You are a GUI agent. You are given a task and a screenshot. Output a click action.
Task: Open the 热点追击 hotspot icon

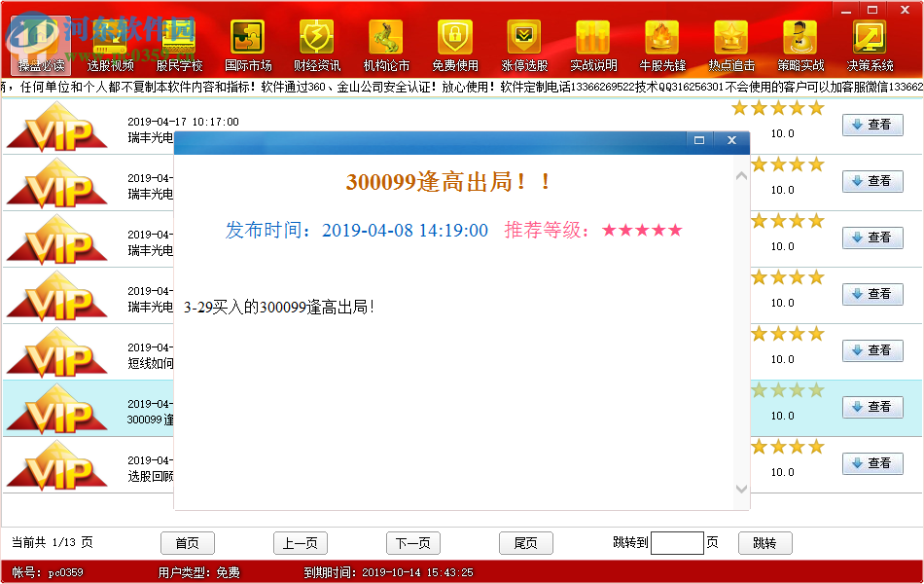pos(730,44)
